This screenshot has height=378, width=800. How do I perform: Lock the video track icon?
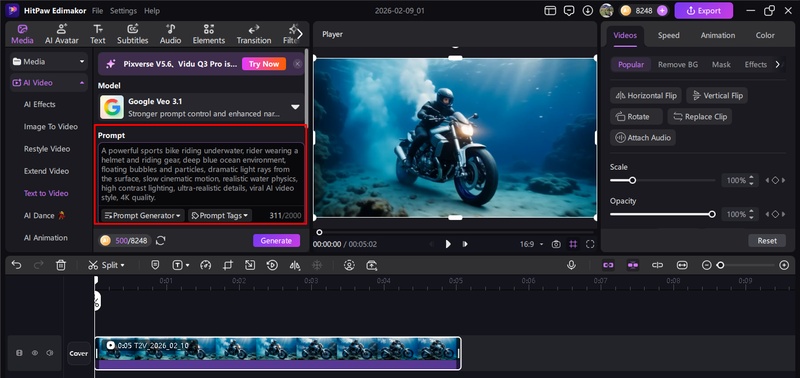[x=19, y=353]
